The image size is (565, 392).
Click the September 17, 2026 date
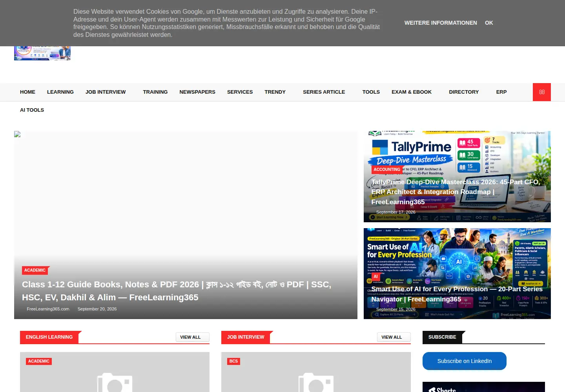tap(395, 212)
